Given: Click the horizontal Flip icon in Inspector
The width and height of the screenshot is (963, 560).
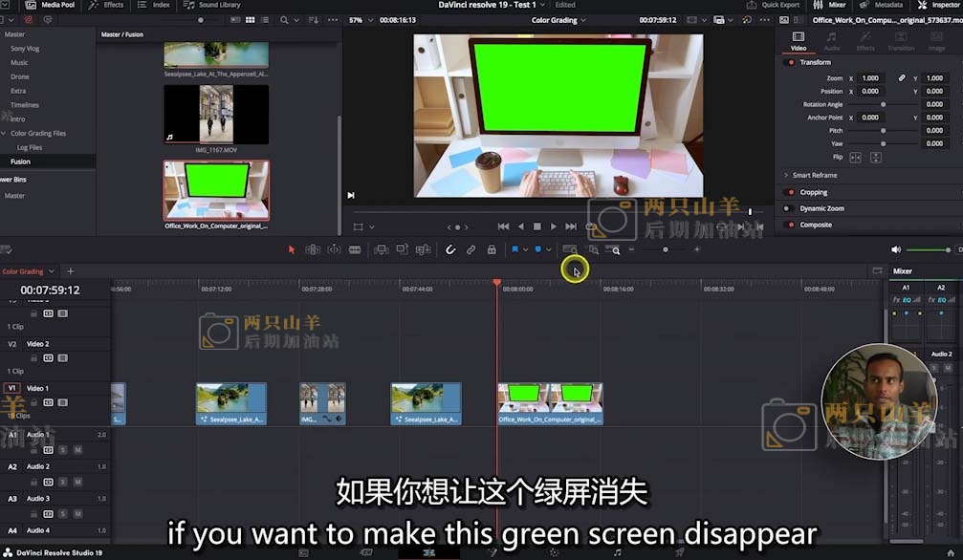Looking at the screenshot, I should pos(855,157).
